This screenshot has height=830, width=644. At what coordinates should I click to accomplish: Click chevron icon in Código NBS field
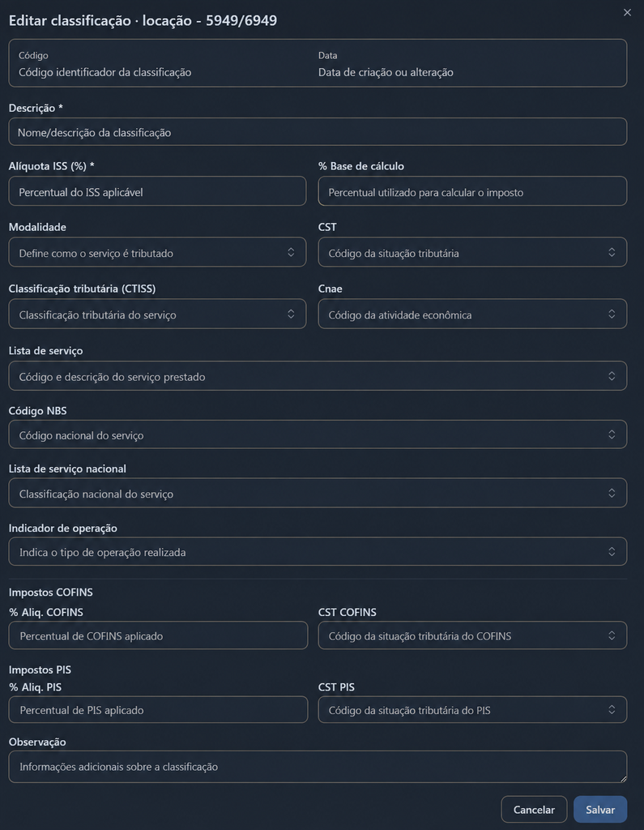click(x=611, y=434)
